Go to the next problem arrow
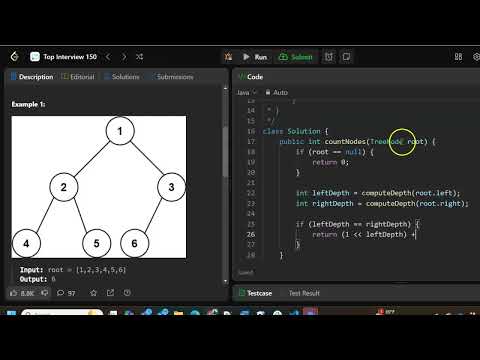Image resolution: width=480 pixels, height=360 pixels. [124, 57]
